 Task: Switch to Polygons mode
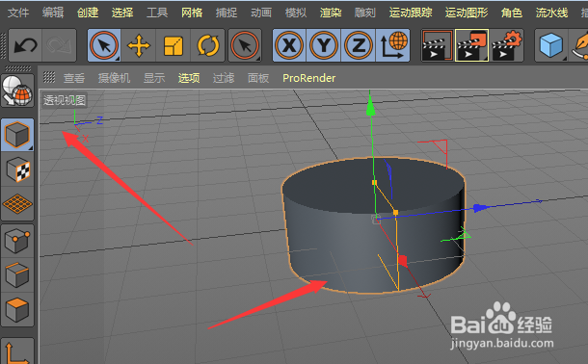17,310
